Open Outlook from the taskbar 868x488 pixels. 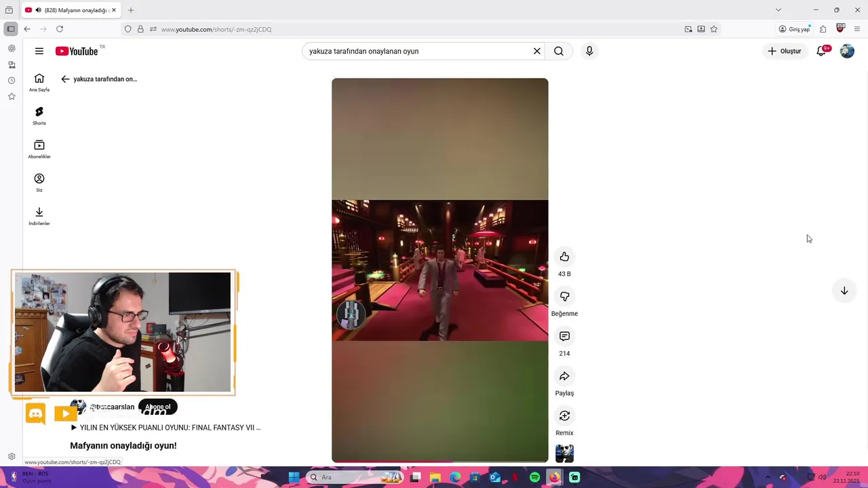[x=495, y=477]
